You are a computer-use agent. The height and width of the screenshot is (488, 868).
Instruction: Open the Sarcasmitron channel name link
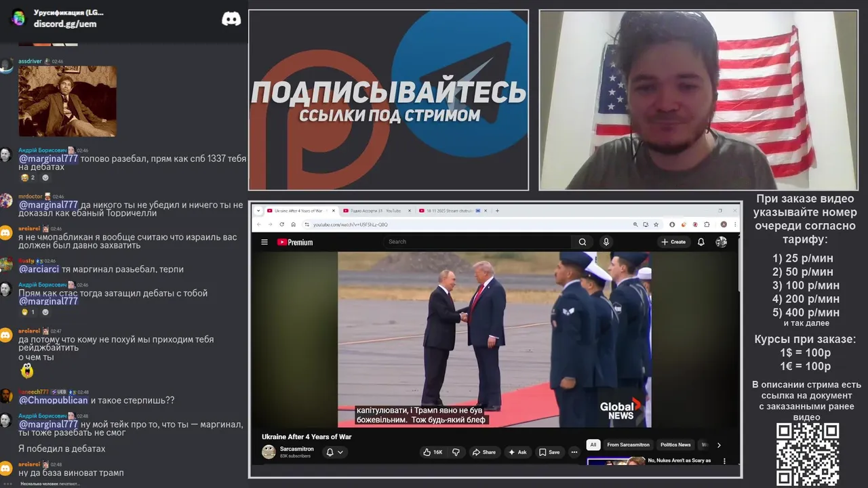coord(297,449)
